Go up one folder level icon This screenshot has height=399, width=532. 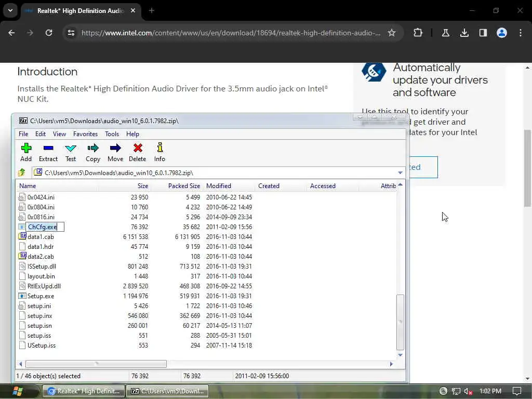coord(22,172)
